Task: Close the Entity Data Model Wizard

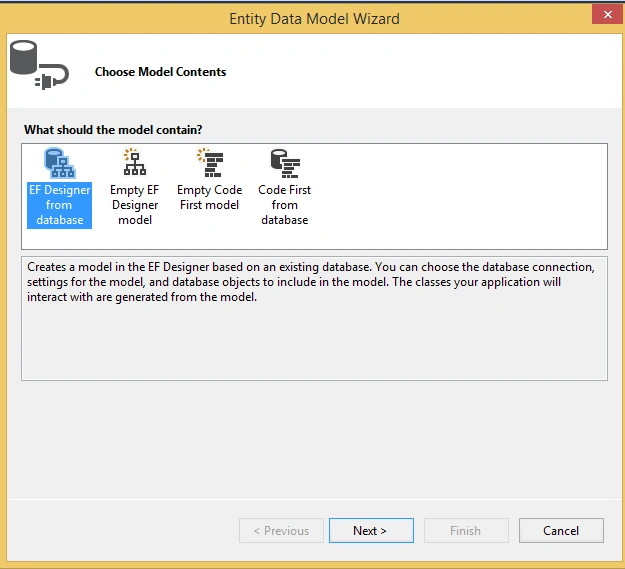Action: pyautogui.click(x=607, y=15)
